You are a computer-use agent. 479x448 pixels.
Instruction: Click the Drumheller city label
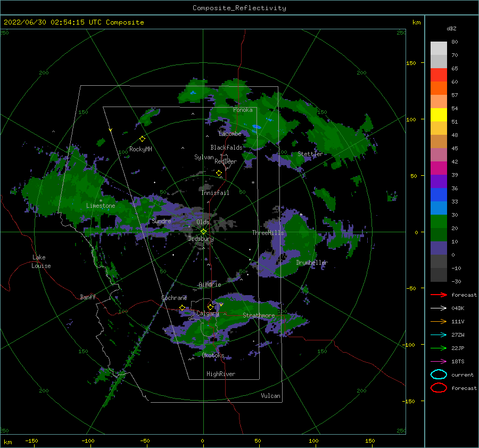point(312,263)
